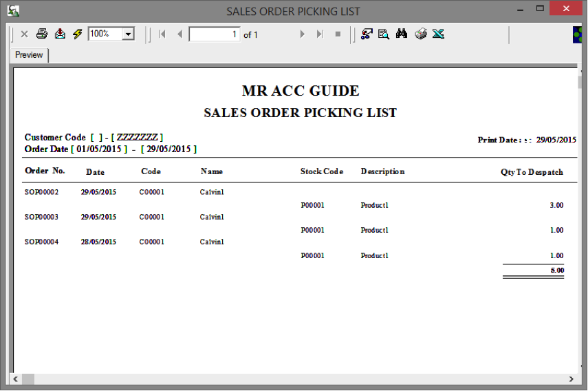Click the Name column header
588x391 pixels.
pos(212,171)
